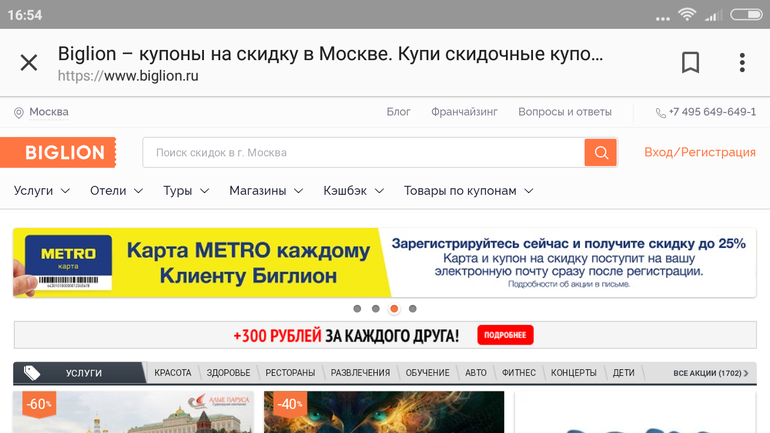Viewport: 770px width, 433px height.
Task: Click the orange search magnifier button
Action: point(600,153)
